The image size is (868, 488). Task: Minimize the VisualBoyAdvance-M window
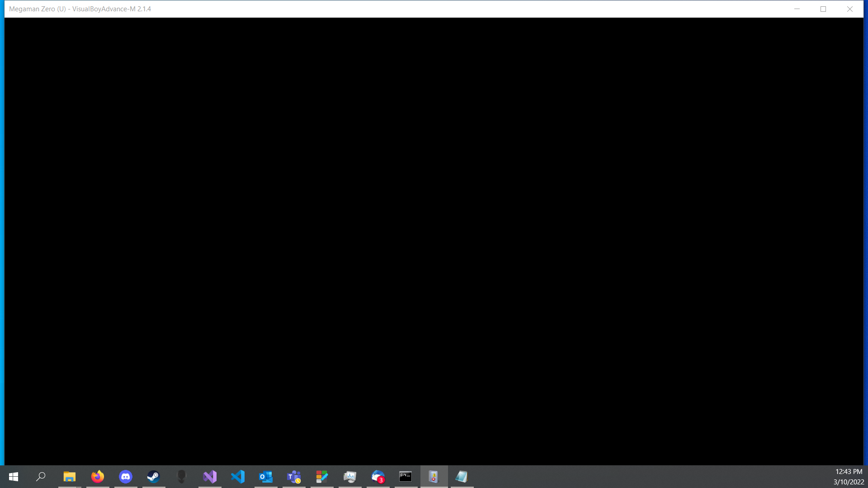pos(797,9)
